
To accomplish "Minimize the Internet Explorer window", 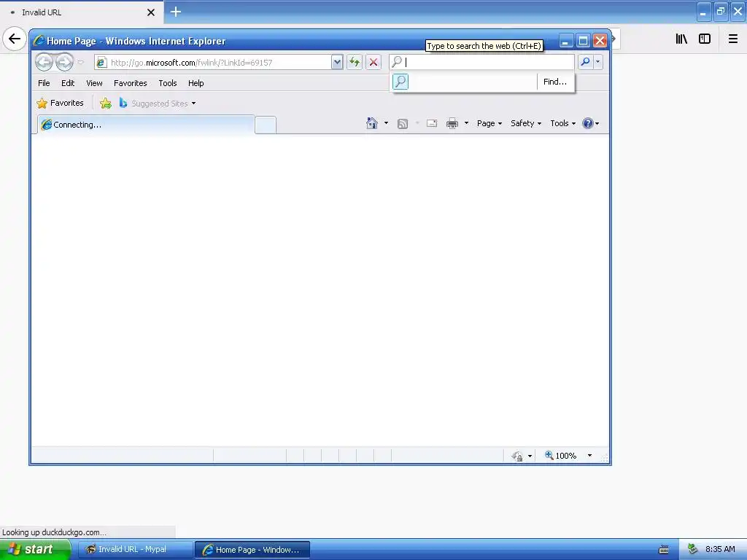I will (x=565, y=41).
